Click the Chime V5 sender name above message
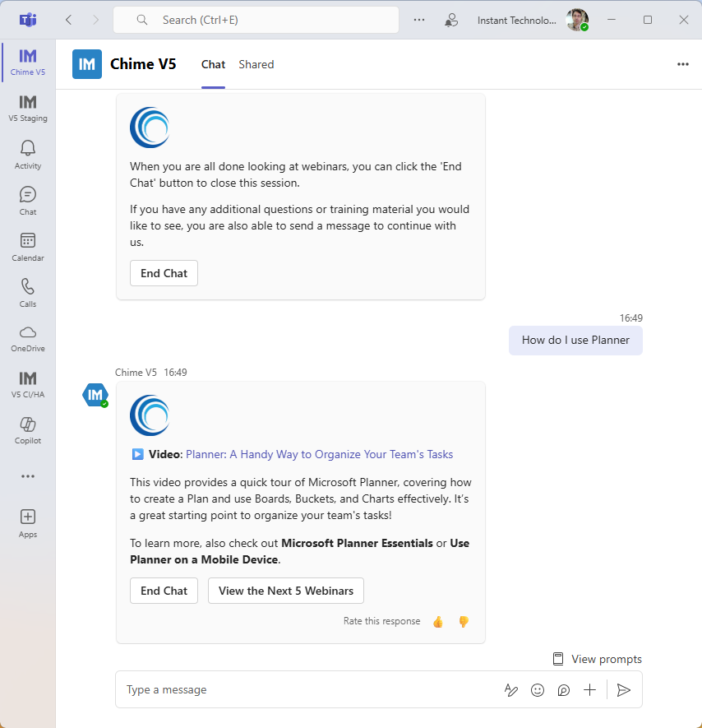This screenshot has height=728, width=702. (x=136, y=373)
